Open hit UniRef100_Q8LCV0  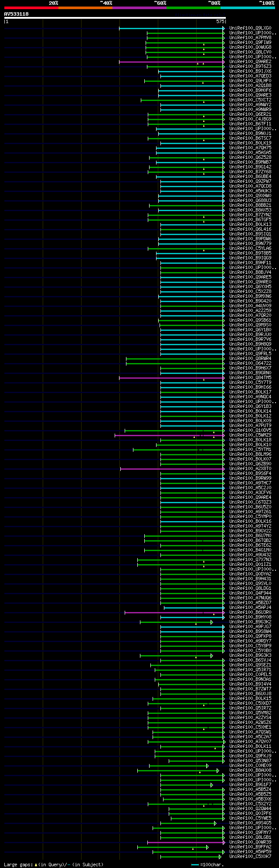[x=250, y=52]
